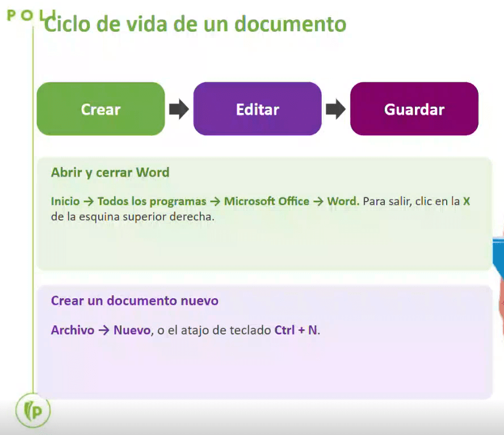Click the text "o el atajo de teclado"
Viewport: 504px width, 435px height.
pos(214,330)
